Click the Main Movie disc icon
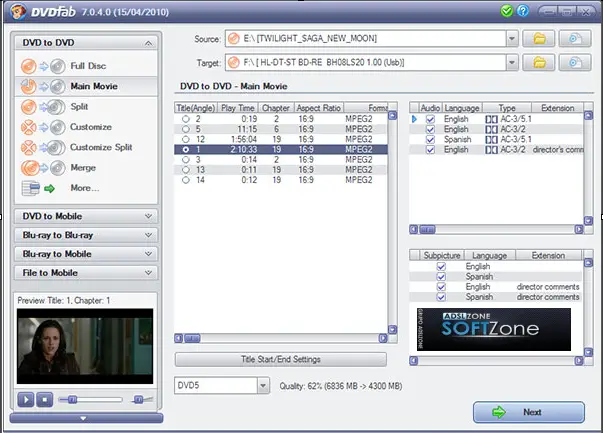The width and height of the screenshot is (603, 433). [43, 87]
